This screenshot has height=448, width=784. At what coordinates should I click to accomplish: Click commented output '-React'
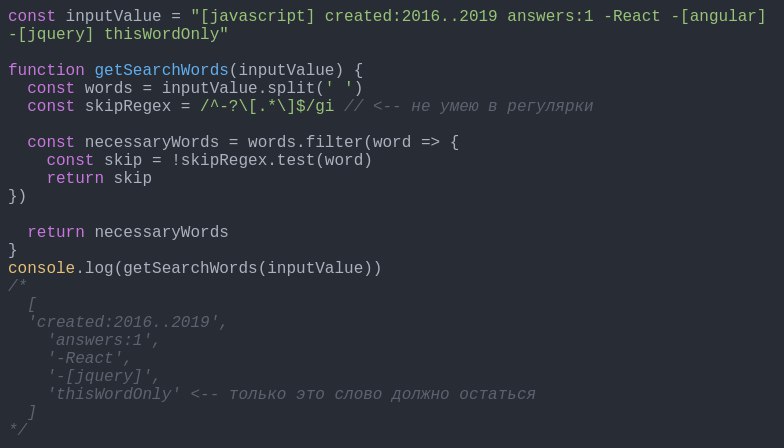coord(89,358)
